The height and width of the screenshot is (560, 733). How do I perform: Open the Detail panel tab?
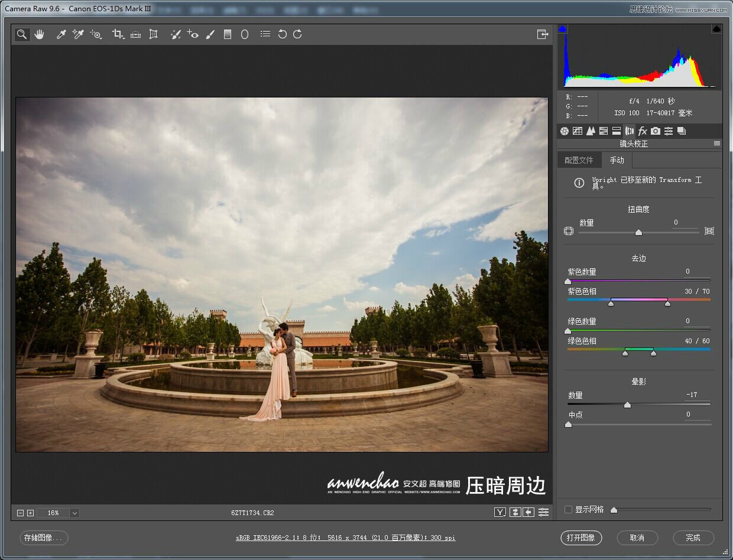click(x=591, y=131)
